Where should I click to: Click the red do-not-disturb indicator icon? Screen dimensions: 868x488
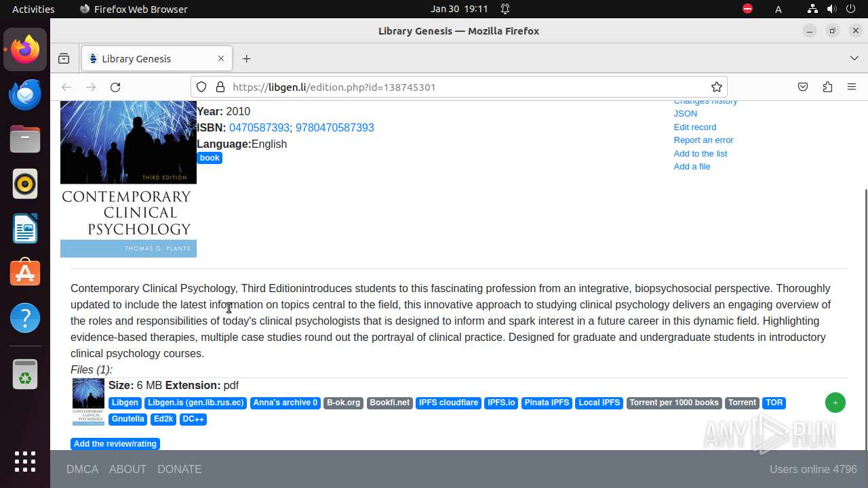pyautogui.click(x=747, y=9)
